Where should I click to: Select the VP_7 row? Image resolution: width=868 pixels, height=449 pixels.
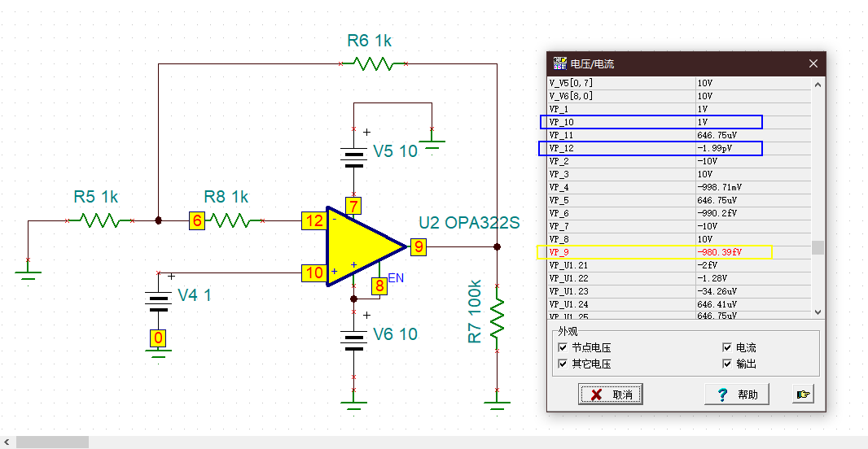(680, 226)
